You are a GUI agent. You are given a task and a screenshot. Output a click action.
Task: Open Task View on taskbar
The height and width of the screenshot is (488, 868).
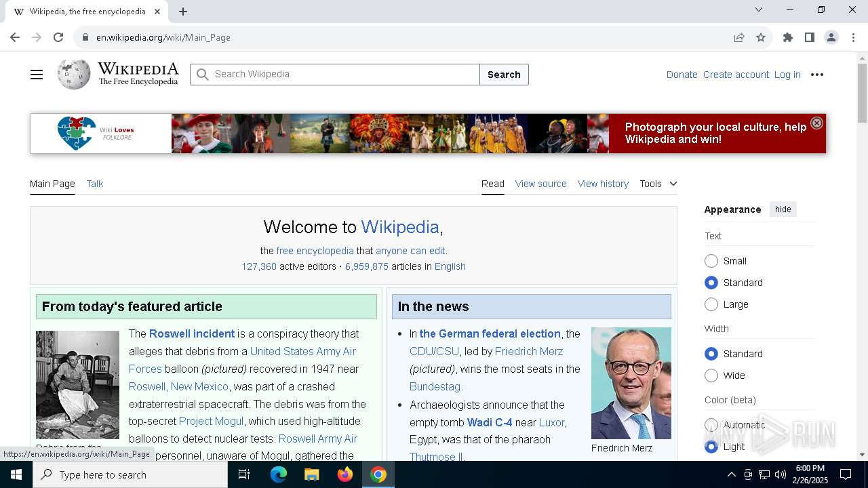point(244,474)
